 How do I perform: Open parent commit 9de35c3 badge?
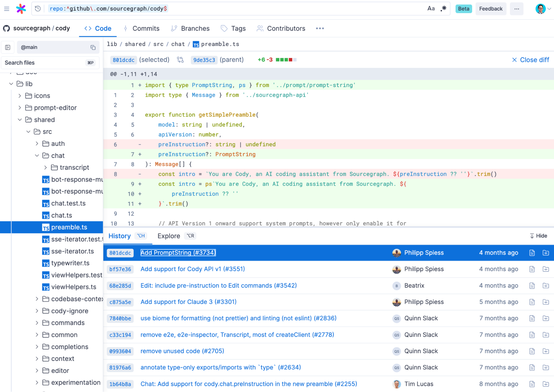click(204, 60)
